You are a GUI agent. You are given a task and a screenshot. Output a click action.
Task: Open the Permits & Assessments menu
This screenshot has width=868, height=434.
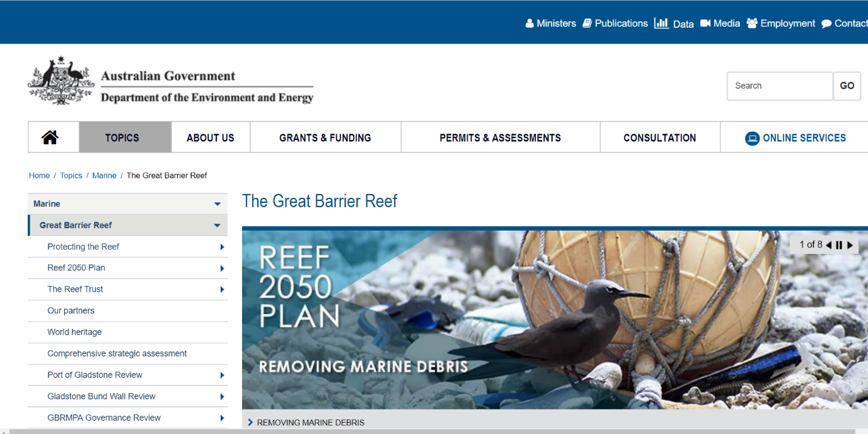click(501, 137)
